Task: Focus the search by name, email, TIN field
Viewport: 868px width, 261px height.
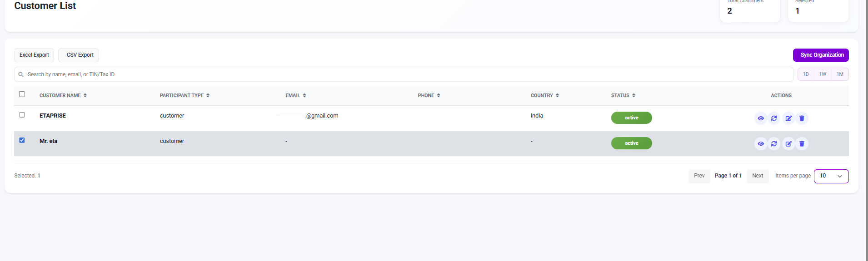Action: point(404,74)
